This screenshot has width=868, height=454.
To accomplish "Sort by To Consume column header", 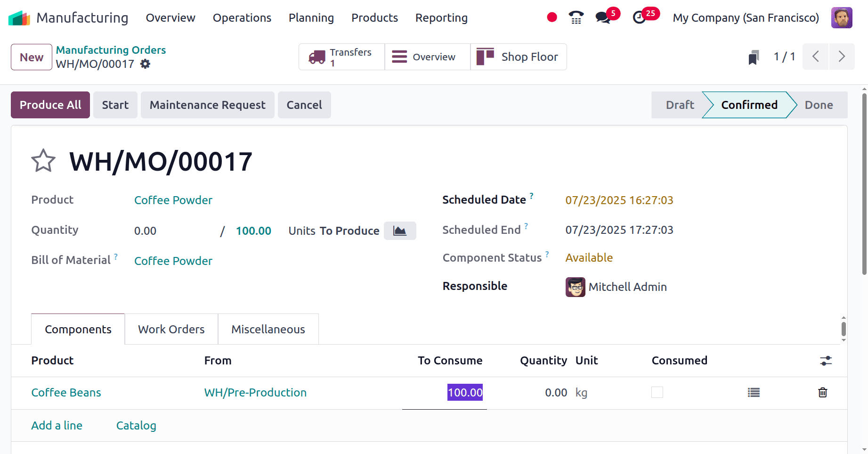I will [450, 361].
